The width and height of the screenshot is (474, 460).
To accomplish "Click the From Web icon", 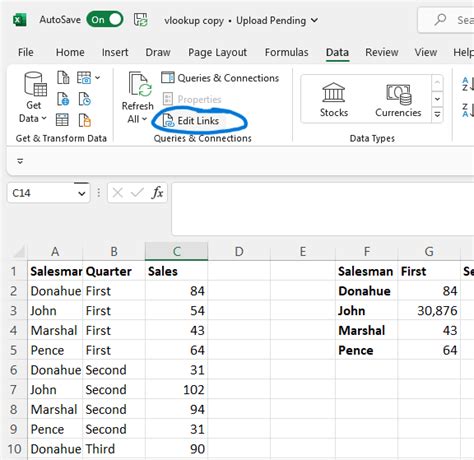I will pyautogui.click(x=63, y=99).
